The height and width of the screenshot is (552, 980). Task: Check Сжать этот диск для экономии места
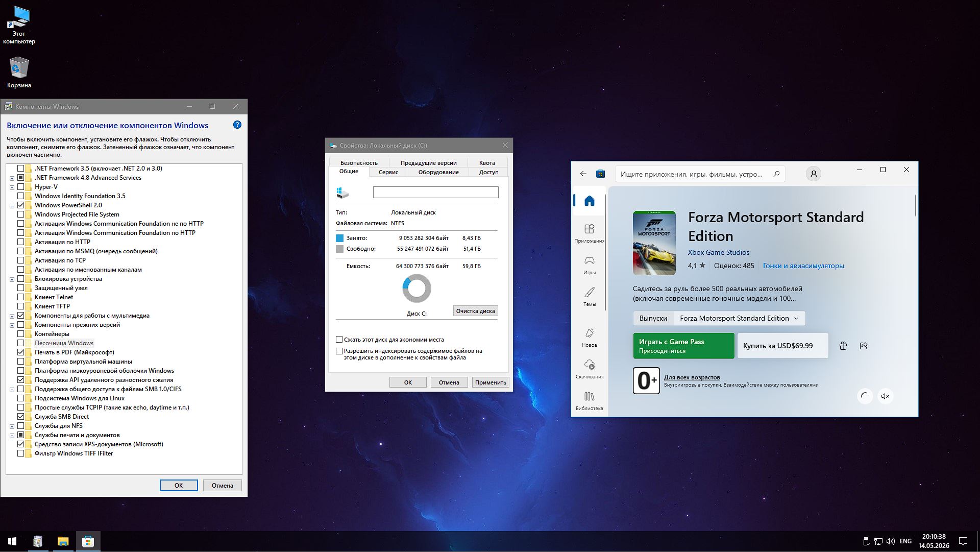(339, 339)
